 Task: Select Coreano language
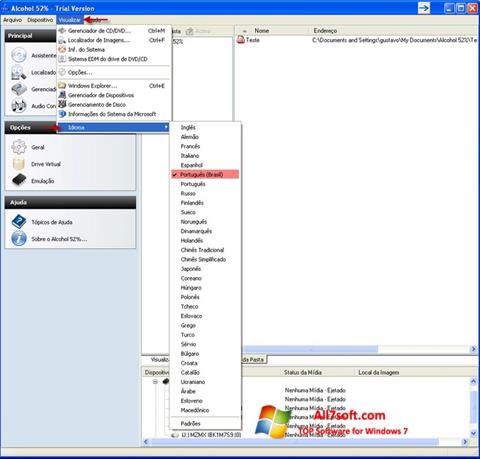[205, 278]
